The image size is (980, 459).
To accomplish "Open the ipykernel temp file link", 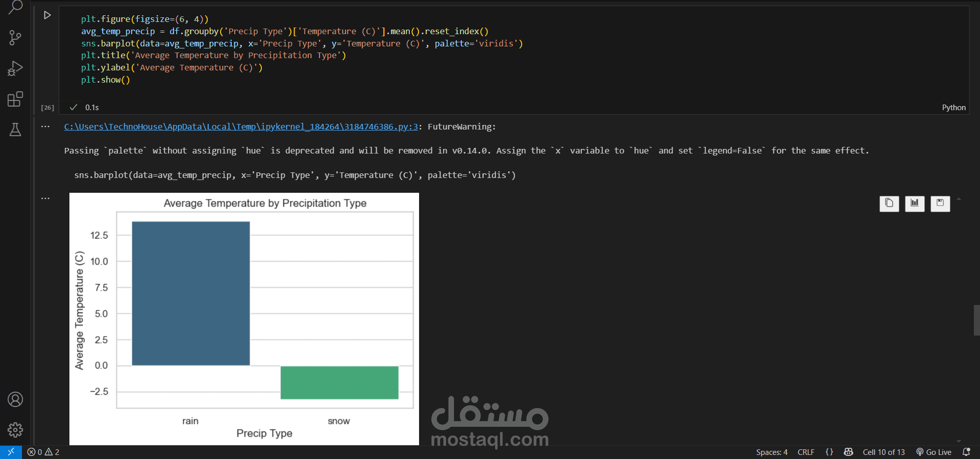I will coord(241,126).
